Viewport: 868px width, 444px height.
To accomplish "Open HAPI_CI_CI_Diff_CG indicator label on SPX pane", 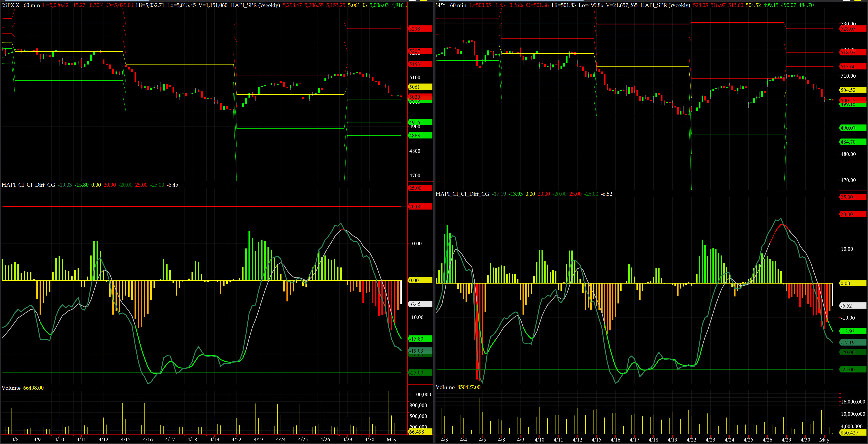I will click(x=28, y=185).
